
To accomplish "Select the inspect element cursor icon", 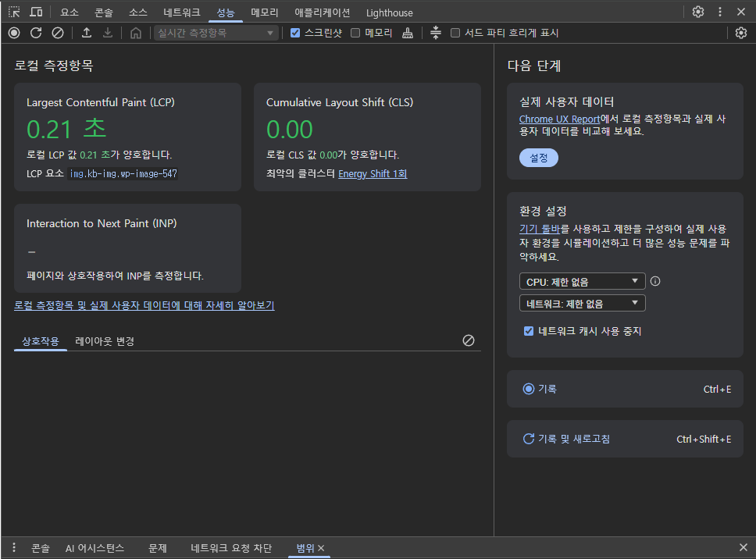I will pos(12,12).
